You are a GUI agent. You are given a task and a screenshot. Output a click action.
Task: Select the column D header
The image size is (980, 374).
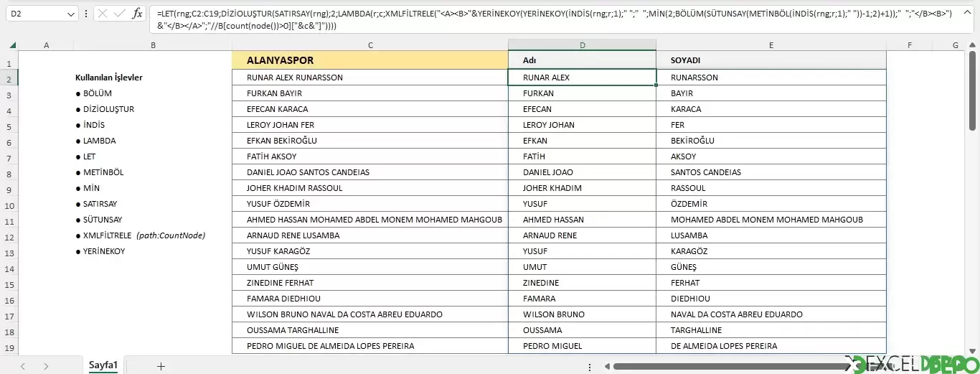[583, 45]
